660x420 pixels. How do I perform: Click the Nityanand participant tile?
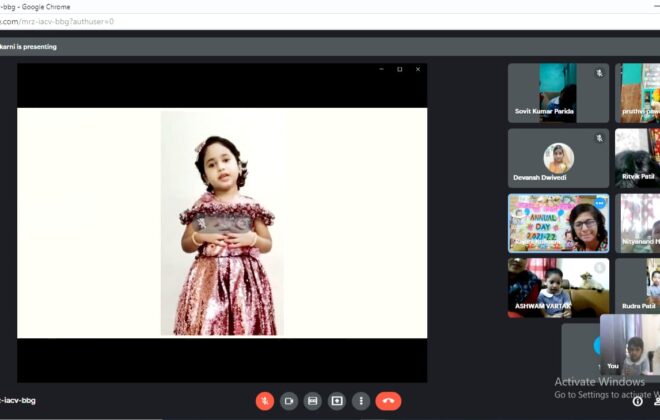[x=637, y=223]
